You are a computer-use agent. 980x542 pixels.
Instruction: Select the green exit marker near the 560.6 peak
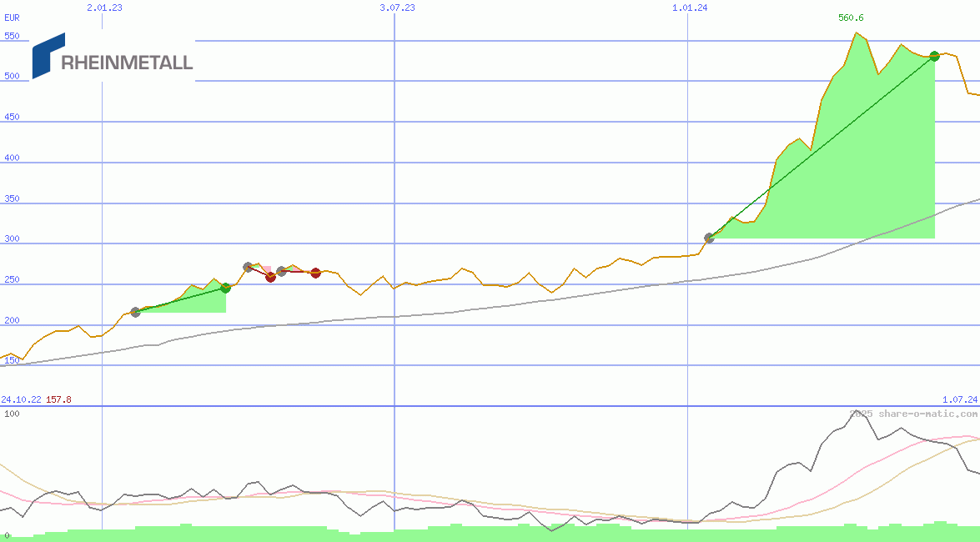934,56
